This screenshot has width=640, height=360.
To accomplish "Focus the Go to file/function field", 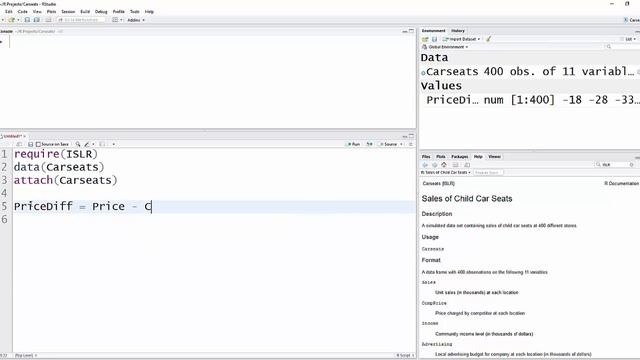I will click(81, 20).
